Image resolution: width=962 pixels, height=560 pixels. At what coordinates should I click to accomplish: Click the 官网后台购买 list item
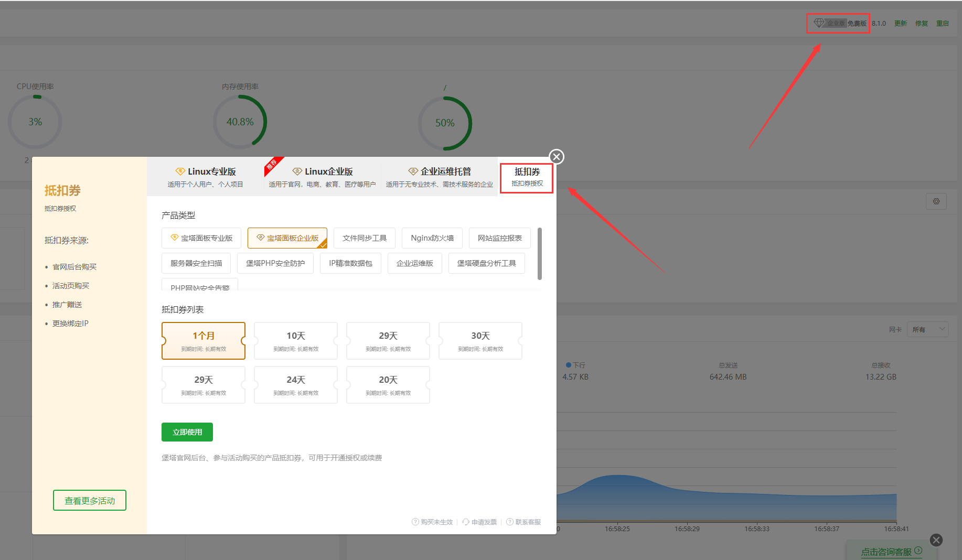coord(74,267)
